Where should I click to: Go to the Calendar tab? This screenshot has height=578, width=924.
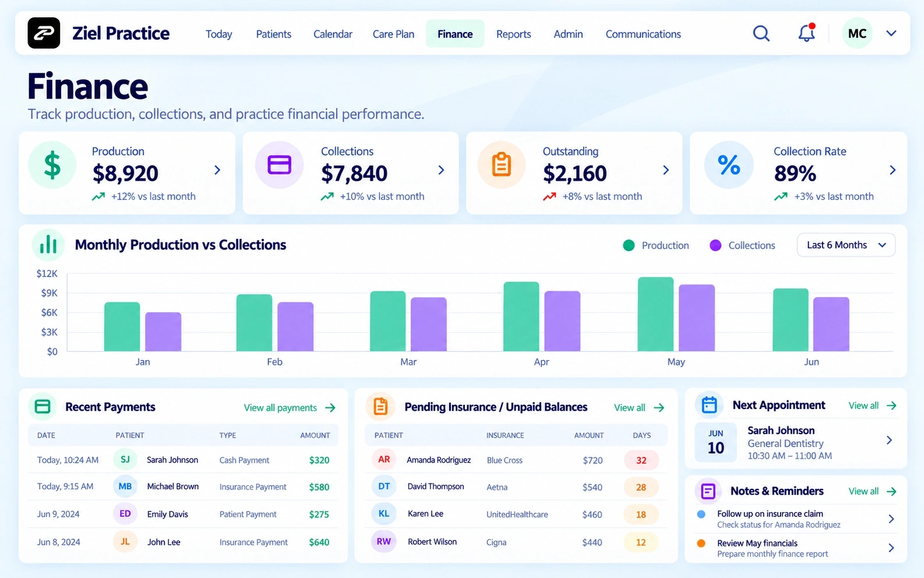click(x=333, y=34)
